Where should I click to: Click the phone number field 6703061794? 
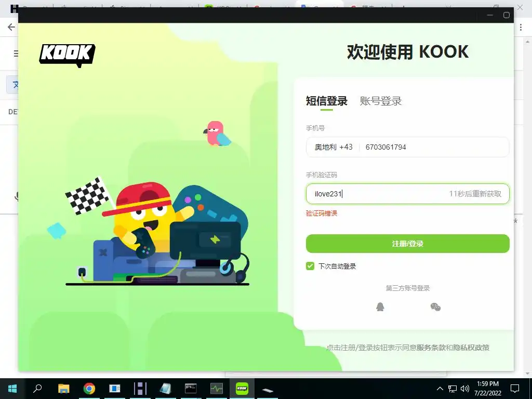point(434,147)
